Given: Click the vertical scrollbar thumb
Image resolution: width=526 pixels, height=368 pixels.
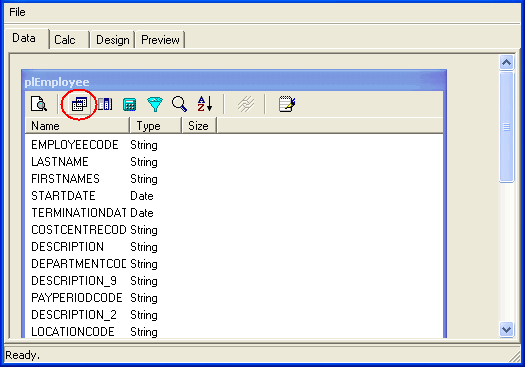Looking at the screenshot, I should [x=506, y=127].
